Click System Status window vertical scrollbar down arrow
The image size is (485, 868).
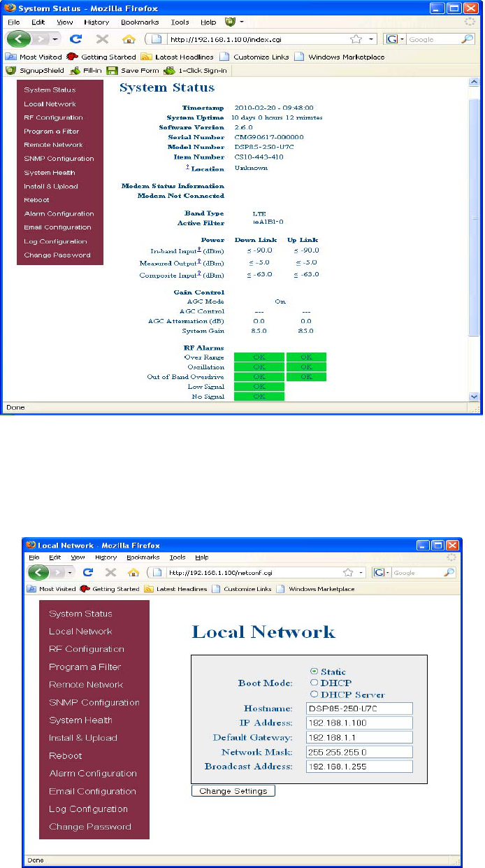[x=474, y=397]
